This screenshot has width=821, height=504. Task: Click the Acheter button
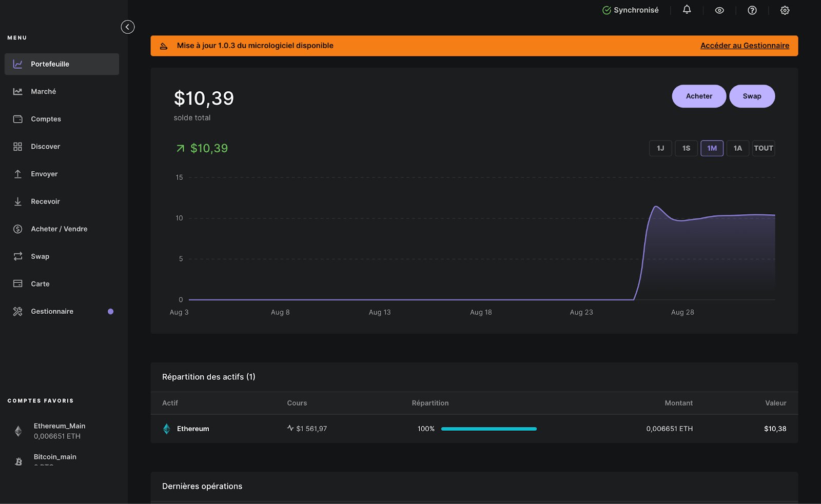[x=699, y=96]
